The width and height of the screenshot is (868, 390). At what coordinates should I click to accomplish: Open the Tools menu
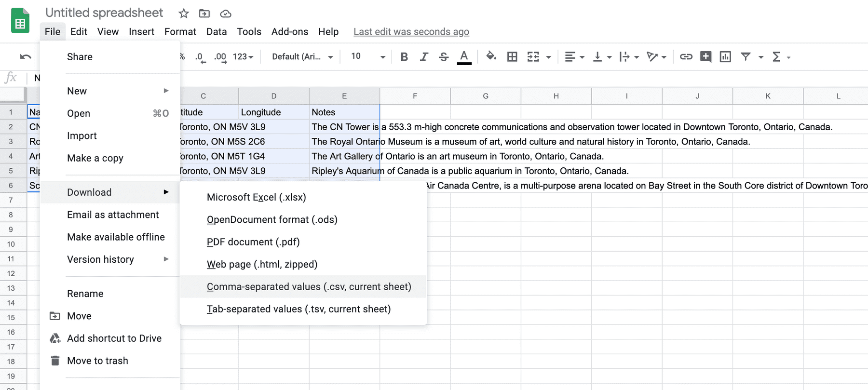click(x=249, y=32)
